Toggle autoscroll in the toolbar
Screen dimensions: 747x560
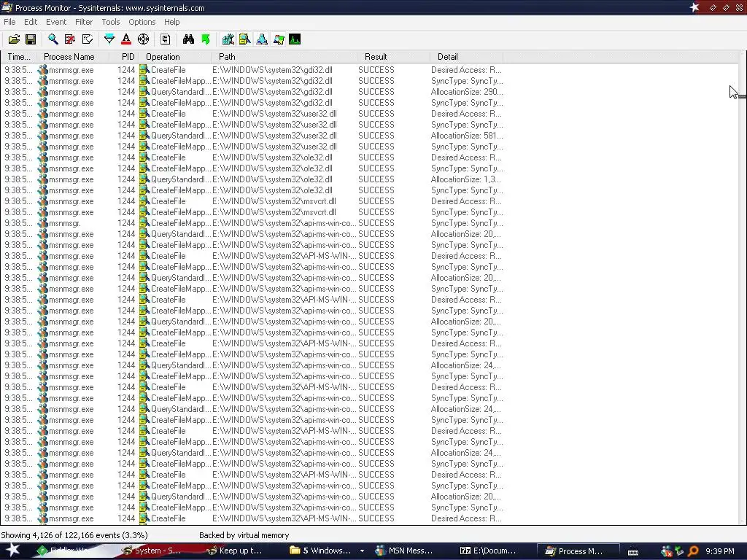(x=70, y=39)
